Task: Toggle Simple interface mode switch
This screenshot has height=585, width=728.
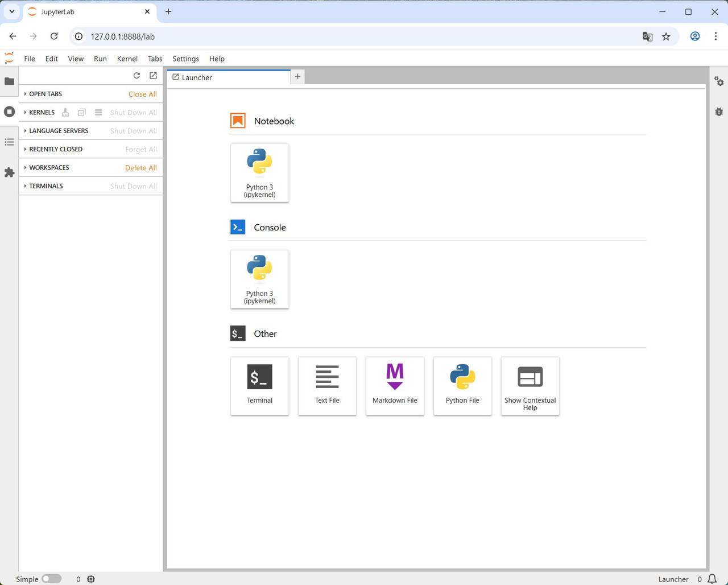Action: click(x=51, y=579)
